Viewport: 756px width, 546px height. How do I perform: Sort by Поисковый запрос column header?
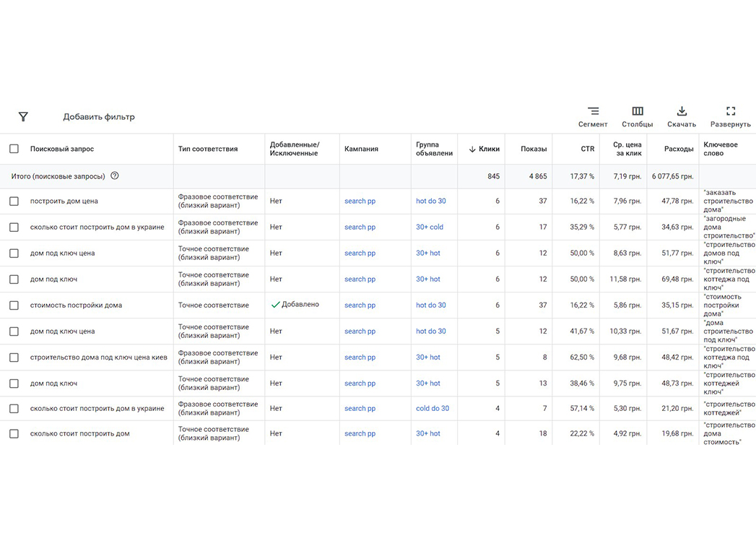point(61,149)
